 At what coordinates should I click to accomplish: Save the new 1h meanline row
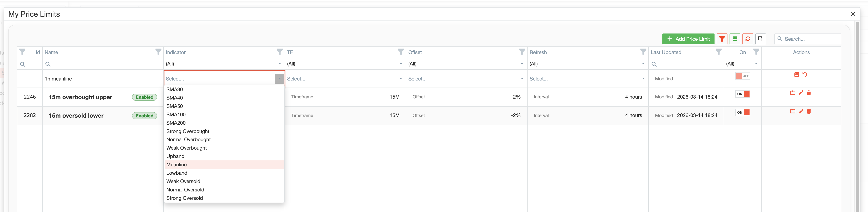pos(796,75)
